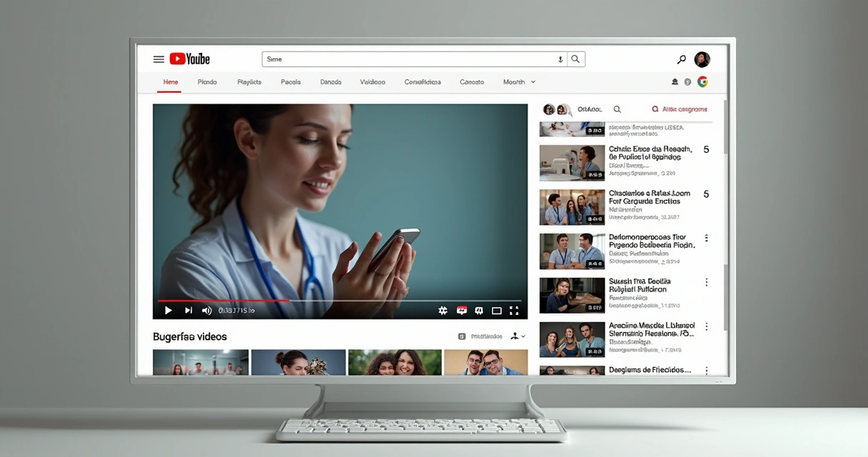Skip to the next video

188,310
